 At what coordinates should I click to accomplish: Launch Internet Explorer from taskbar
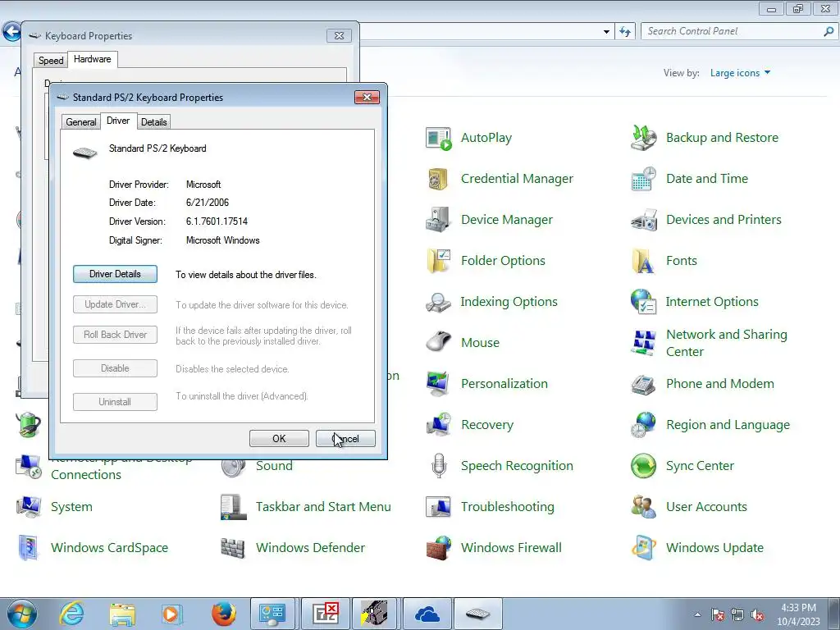71,614
